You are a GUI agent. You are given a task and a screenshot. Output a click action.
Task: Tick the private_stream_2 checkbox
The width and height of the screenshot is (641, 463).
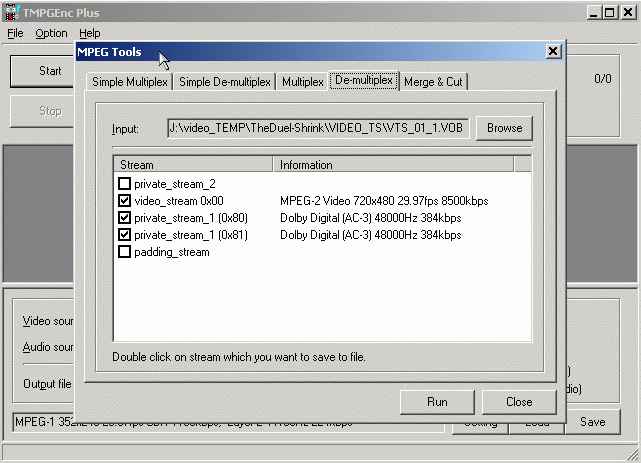point(124,183)
